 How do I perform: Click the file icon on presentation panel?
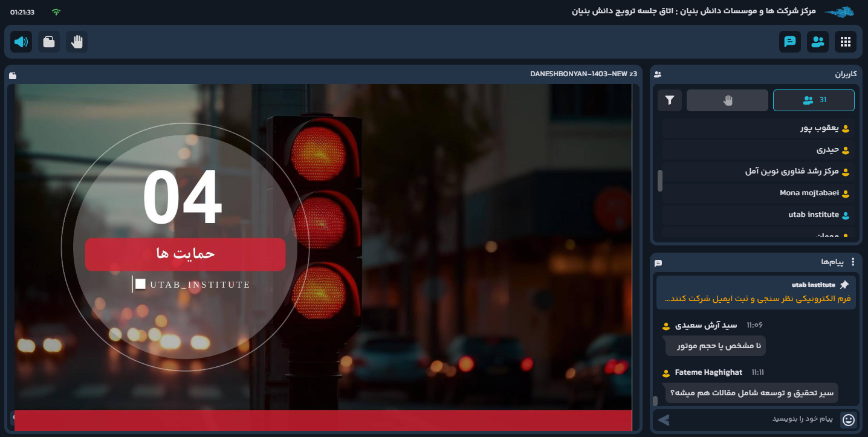coord(13,76)
